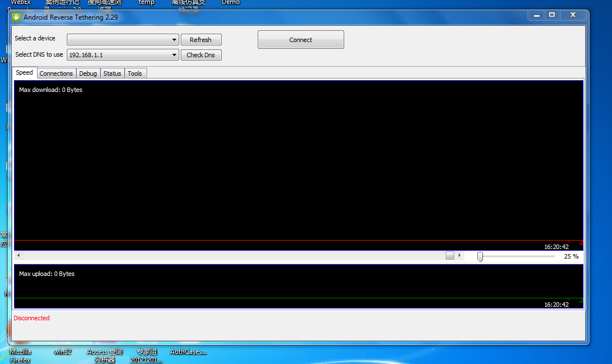Open the WebEx desktop shortcut

[20, 3]
